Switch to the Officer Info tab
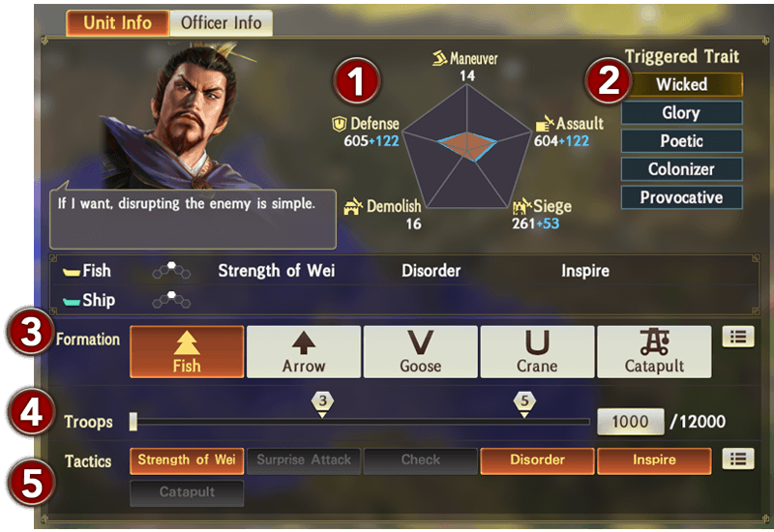The image size is (774, 532). pos(222,22)
